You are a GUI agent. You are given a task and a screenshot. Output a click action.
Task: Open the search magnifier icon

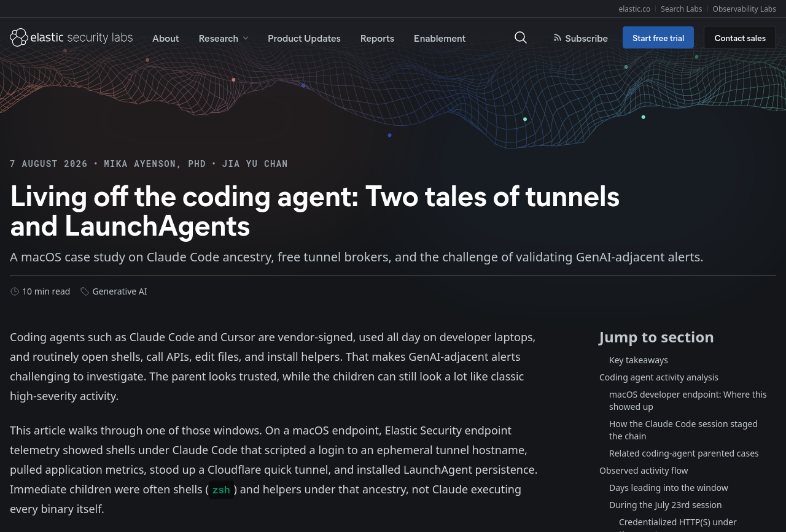[521, 37]
